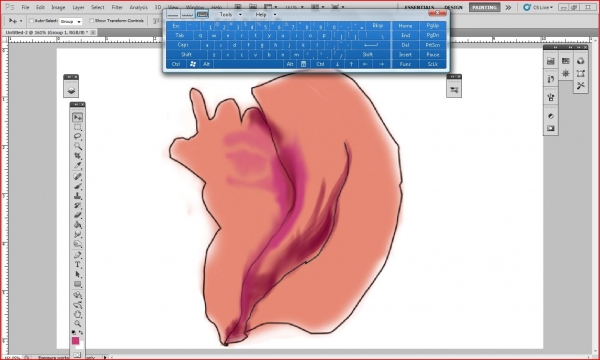
Task: Open the Auto-Select Group dropdown
Action: click(71, 21)
